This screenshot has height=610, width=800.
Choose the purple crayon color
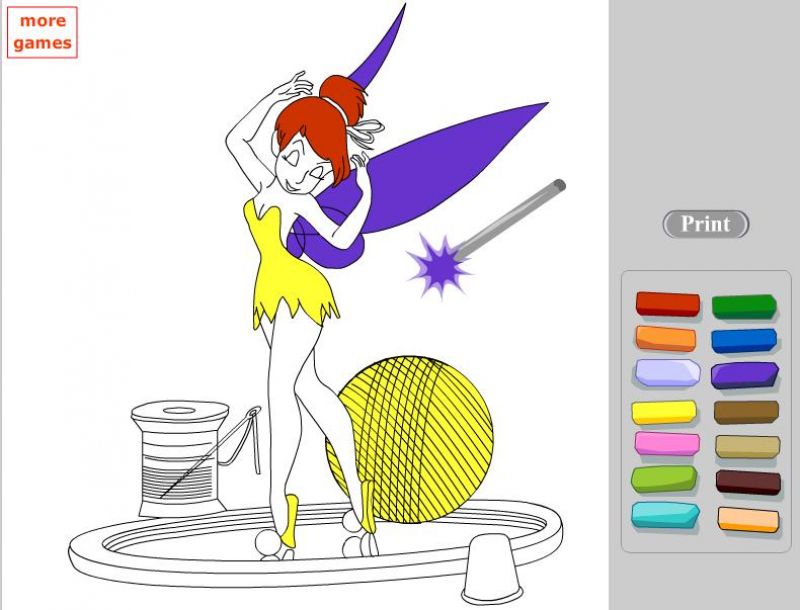click(x=744, y=375)
